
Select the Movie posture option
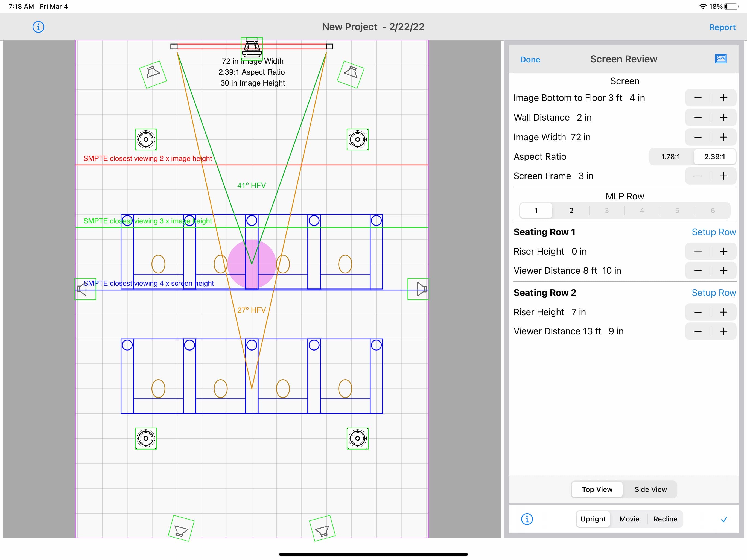point(629,519)
